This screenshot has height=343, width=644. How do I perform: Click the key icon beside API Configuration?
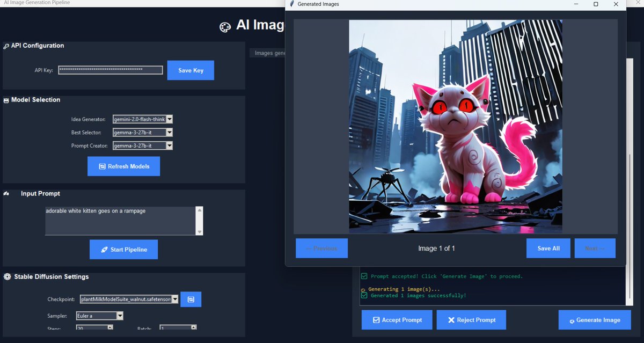(6, 46)
